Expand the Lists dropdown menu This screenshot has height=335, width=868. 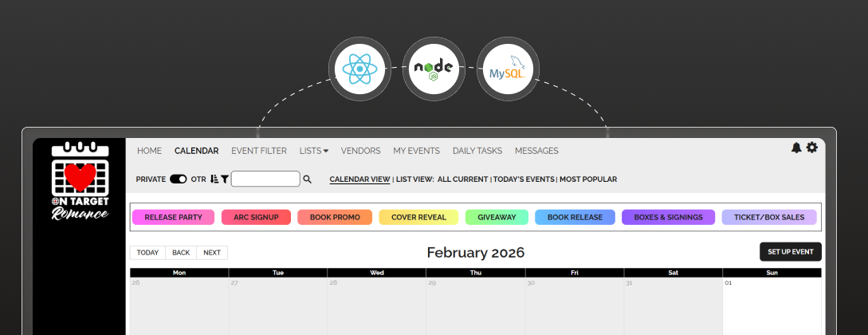click(x=313, y=151)
